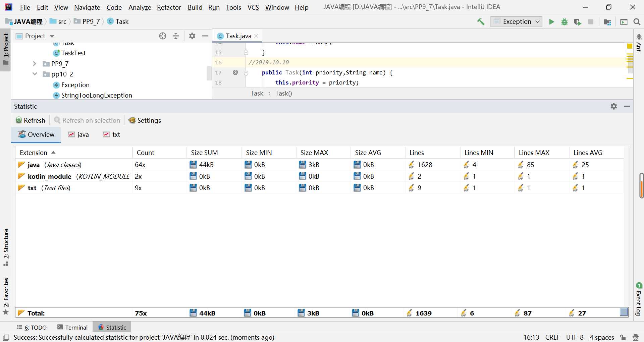Open the Analyze menu
Viewport: 644px width, 342px height.
click(x=140, y=7)
